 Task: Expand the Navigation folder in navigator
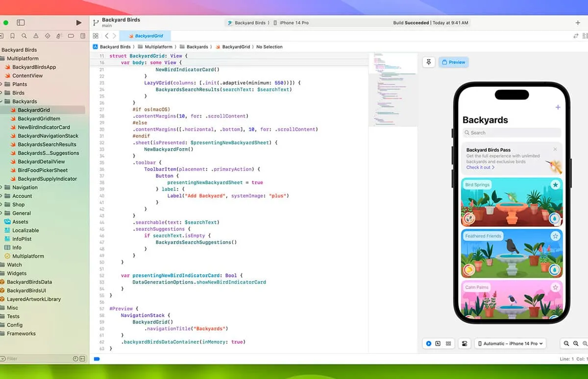coord(1,188)
